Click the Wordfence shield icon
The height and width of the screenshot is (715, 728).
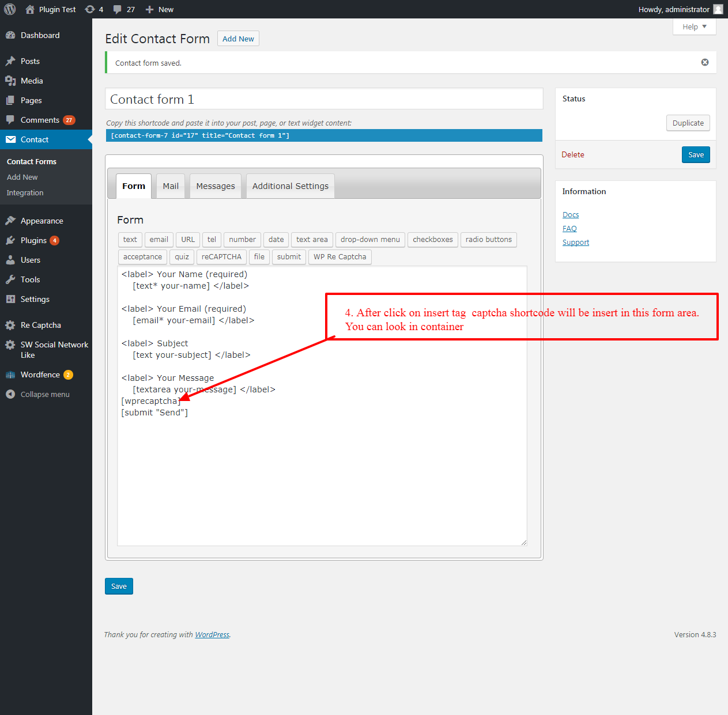tap(10, 374)
